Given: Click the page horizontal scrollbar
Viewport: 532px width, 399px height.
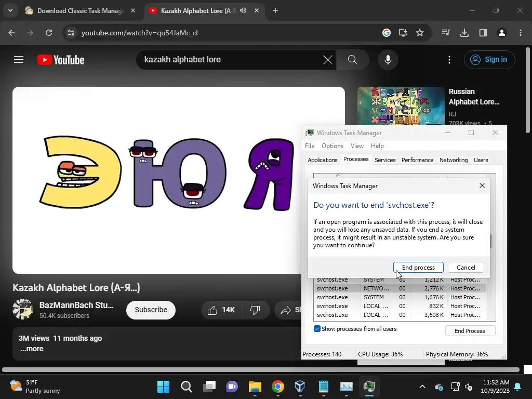Looking at the screenshot, I should point(261,369).
